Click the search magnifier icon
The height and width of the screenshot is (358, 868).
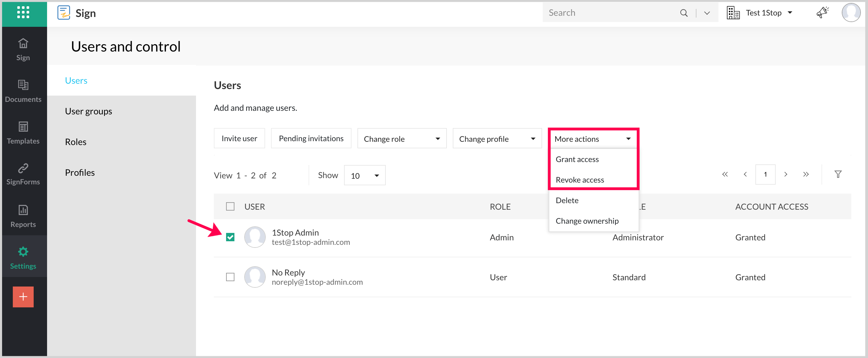pyautogui.click(x=683, y=13)
